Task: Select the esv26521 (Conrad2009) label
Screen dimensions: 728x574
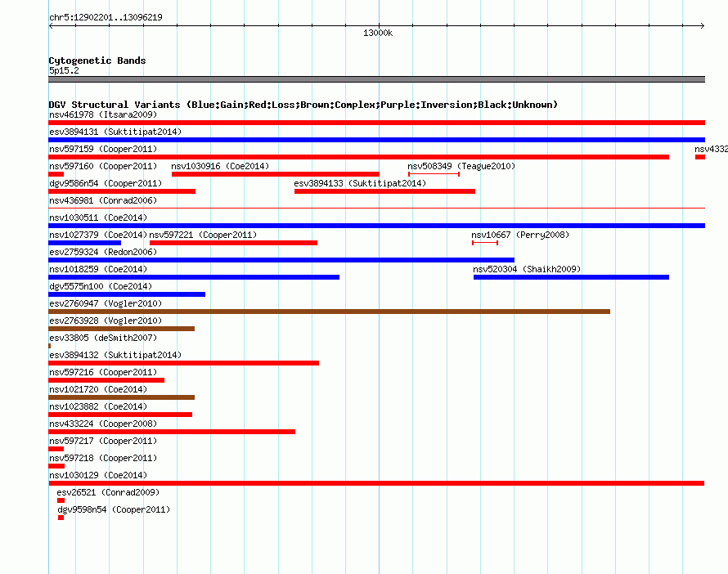Action: tap(108, 492)
